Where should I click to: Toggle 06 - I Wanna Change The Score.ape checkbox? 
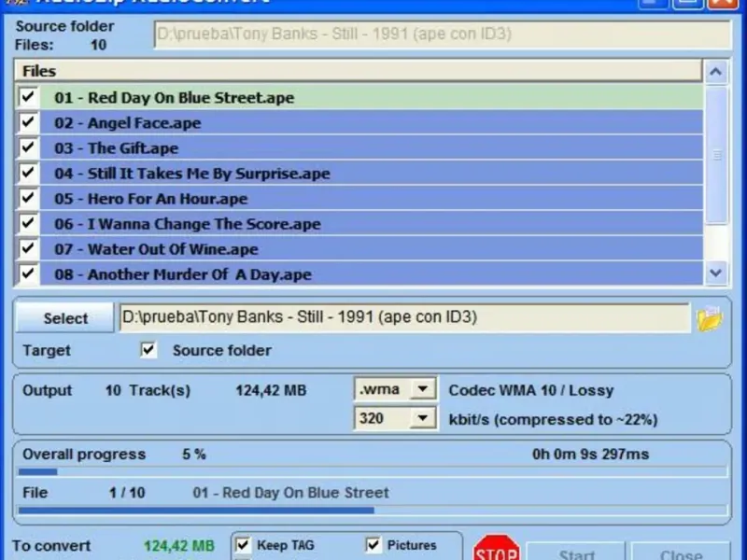(x=28, y=223)
